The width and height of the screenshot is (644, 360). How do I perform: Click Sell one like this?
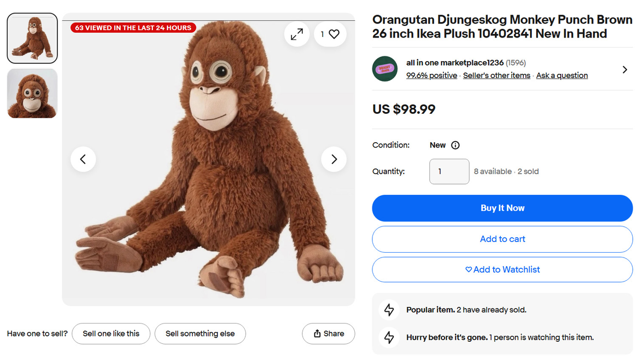[x=111, y=334]
